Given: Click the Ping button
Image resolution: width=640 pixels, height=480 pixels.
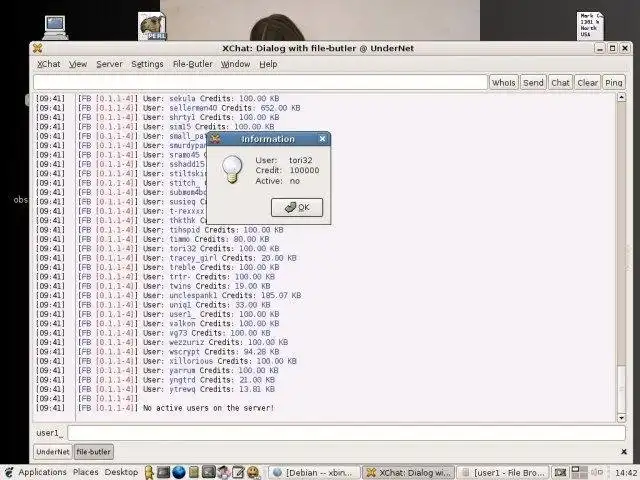Looking at the screenshot, I should pyautogui.click(x=613, y=82).
